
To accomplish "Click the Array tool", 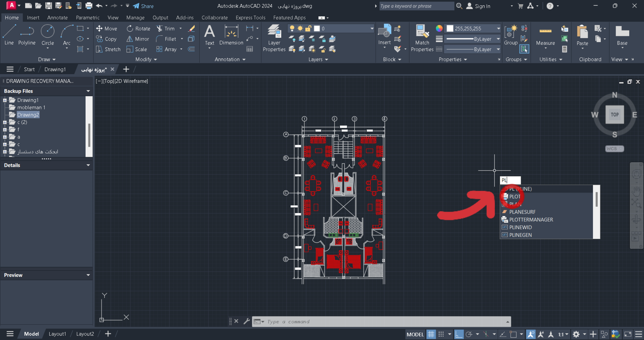I will 166,49.
